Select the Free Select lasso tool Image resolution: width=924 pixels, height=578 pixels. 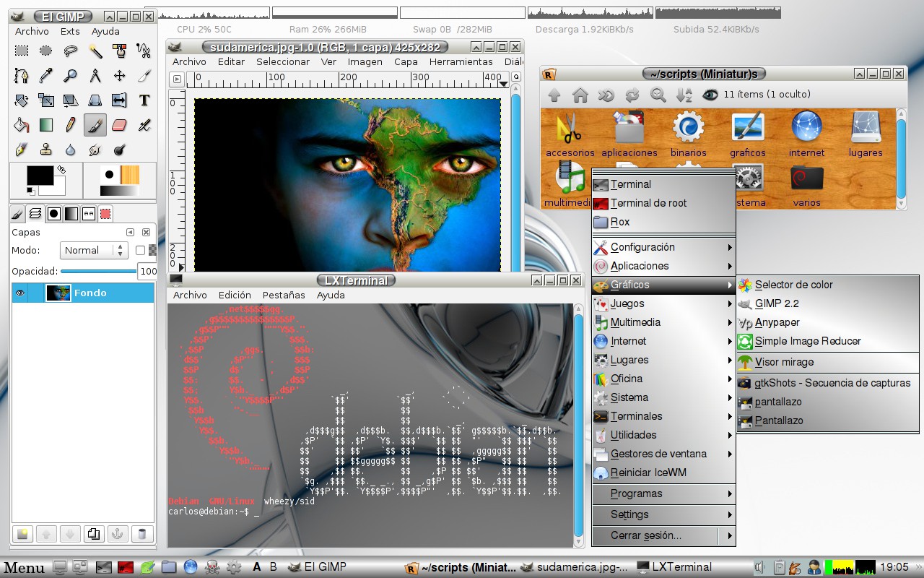71,51
